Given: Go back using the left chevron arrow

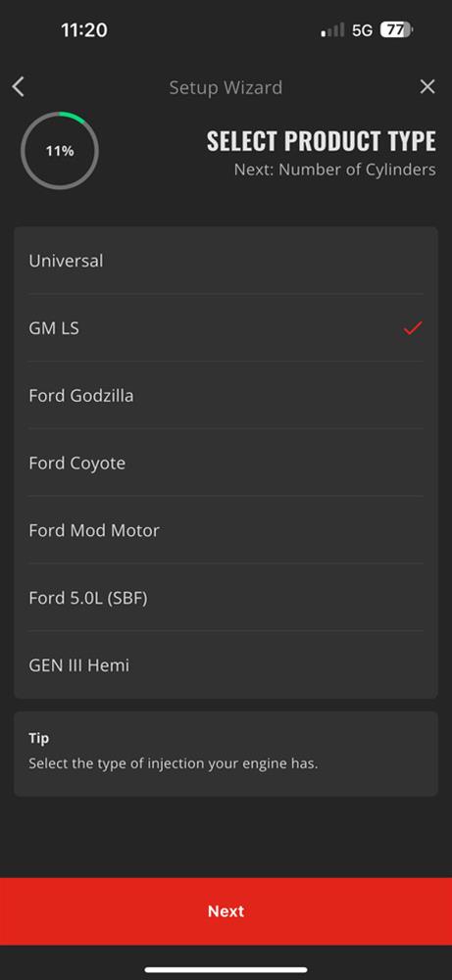Looking at the screenshot, I should point(19,87).
